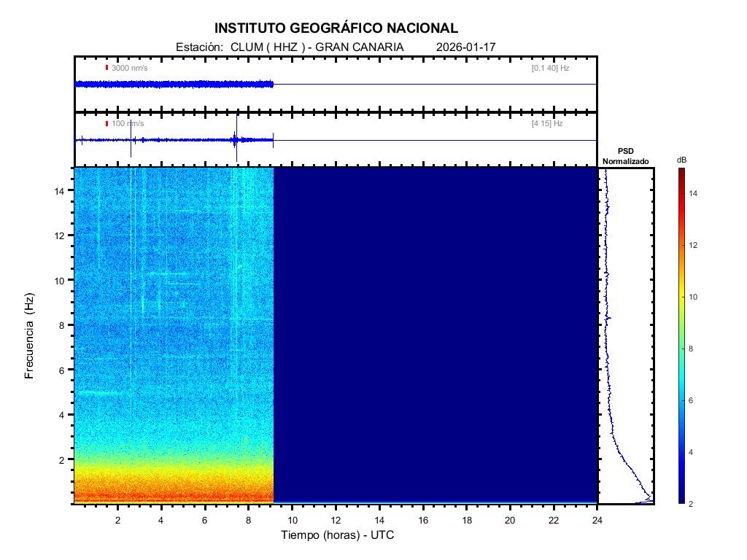This screenshot has height=560, width=747.
Task: Click the dB unit label above the colorbar
Action: [681, 160]
